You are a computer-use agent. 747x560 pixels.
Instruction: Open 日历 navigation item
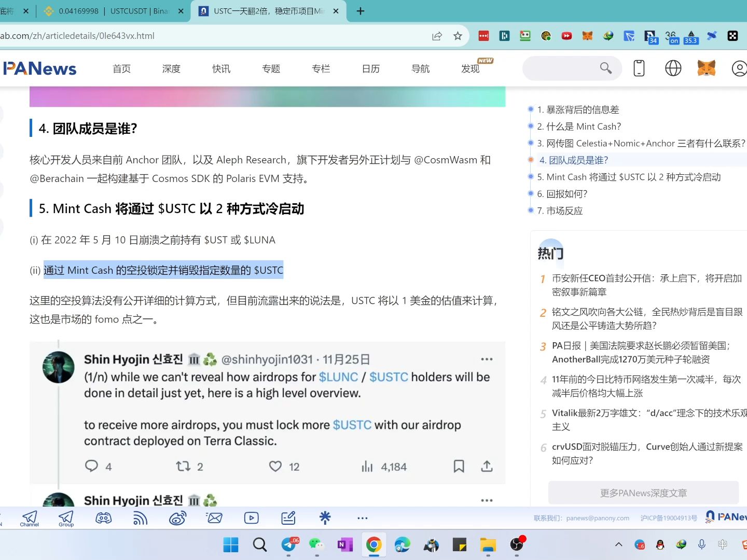370,68
